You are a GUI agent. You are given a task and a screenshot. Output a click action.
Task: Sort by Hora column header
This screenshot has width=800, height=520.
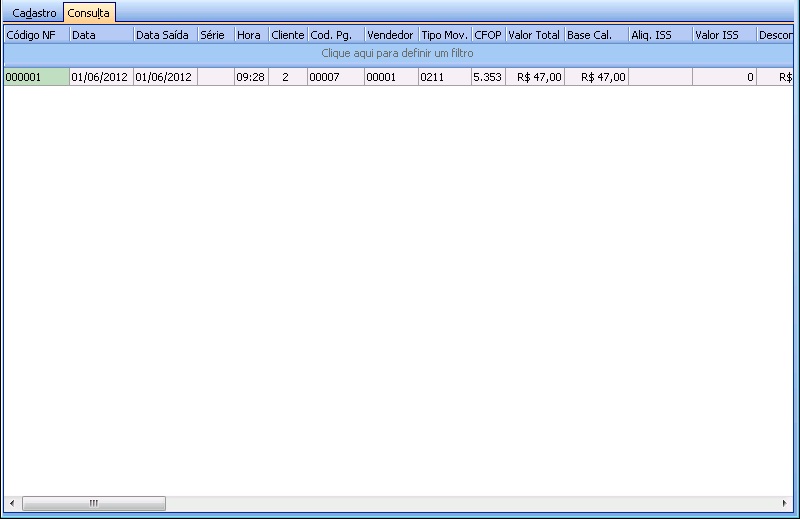pyautogui.click(x=250, y=34)
